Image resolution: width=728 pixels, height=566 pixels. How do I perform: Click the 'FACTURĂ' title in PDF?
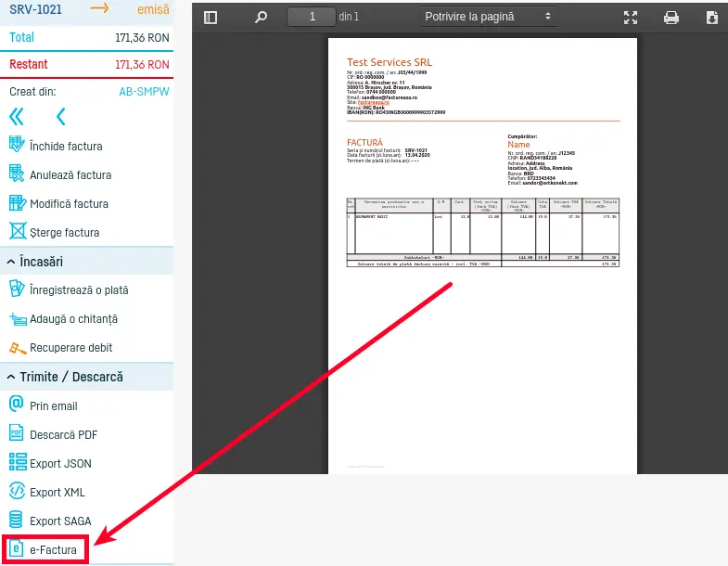click(x=364, y=143)
